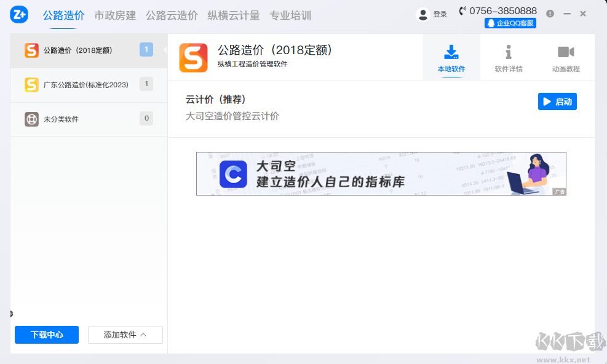The width and height of the screenshot is (607, 364).
Task: Open the 纵横云计量 tab
Action: coord(234,15)
